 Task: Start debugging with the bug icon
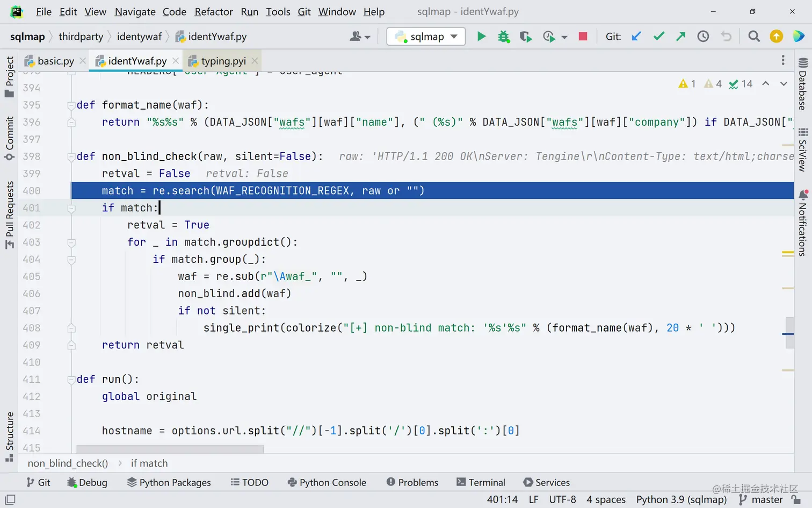503,37
